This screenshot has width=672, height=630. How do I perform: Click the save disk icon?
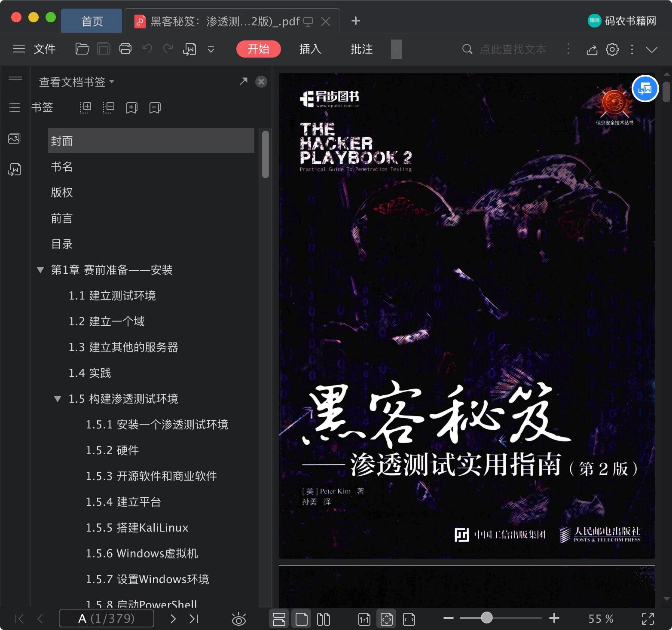tap(104, 49)
